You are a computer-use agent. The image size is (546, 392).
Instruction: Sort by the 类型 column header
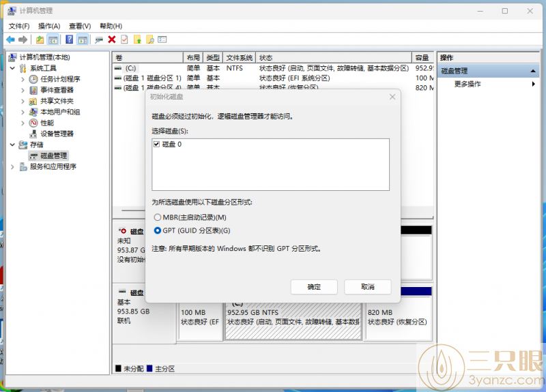coord(213,57)
